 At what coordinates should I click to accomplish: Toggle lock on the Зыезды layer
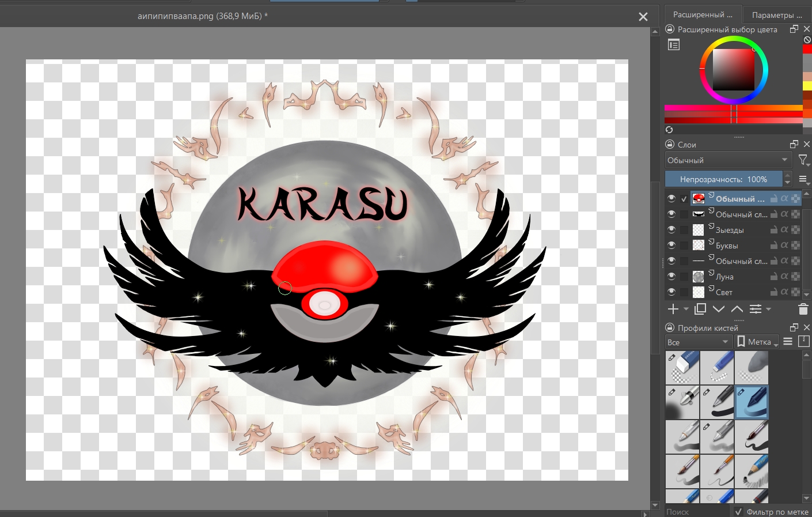click(774, 230)
